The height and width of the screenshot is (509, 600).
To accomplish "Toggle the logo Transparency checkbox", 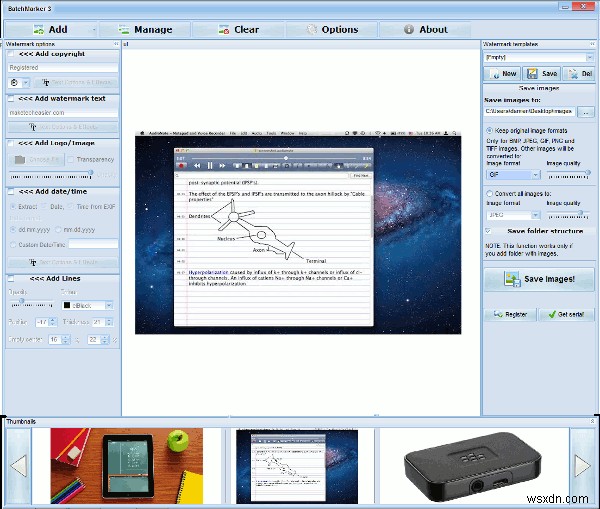I will pyautogui.click(x=71, y=159).
